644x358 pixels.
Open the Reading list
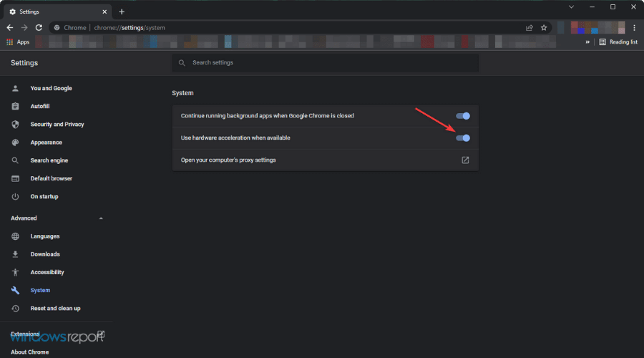pyautogui.click(x=618, y=42)
